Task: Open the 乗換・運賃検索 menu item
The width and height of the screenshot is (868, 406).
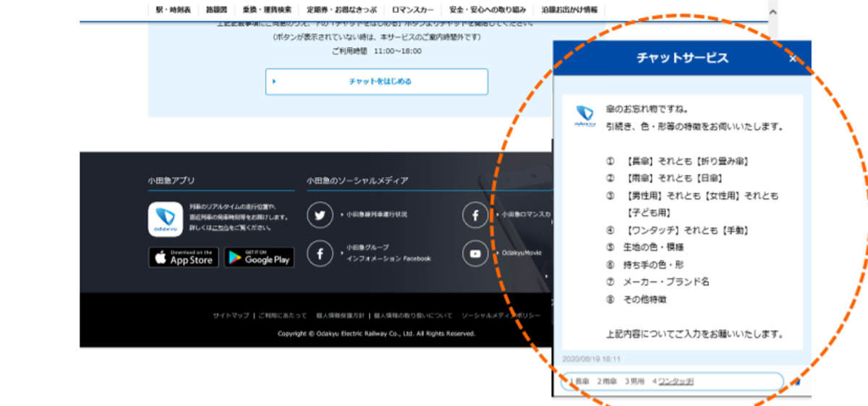Action: click(268, 10)
